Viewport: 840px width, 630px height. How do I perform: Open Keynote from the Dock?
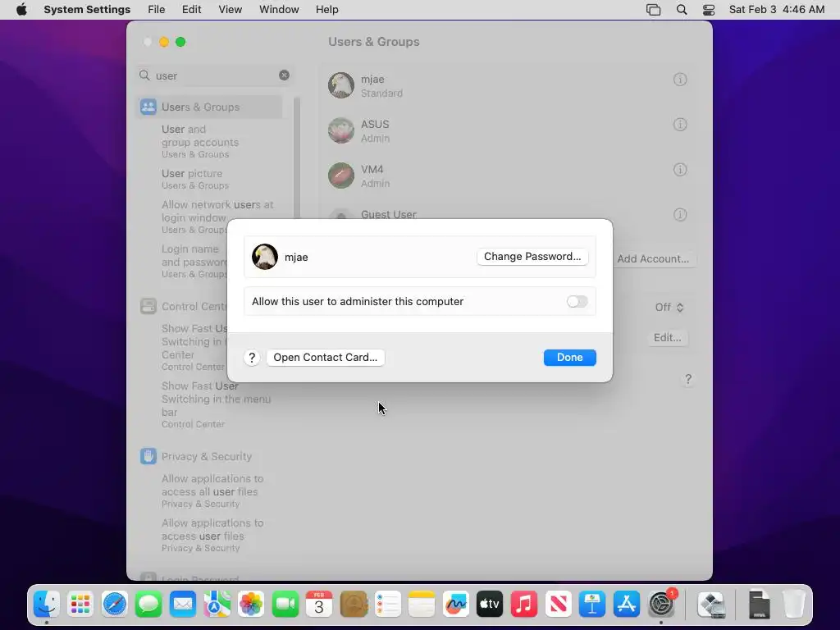pyautogui.click(x=592, y=605)
